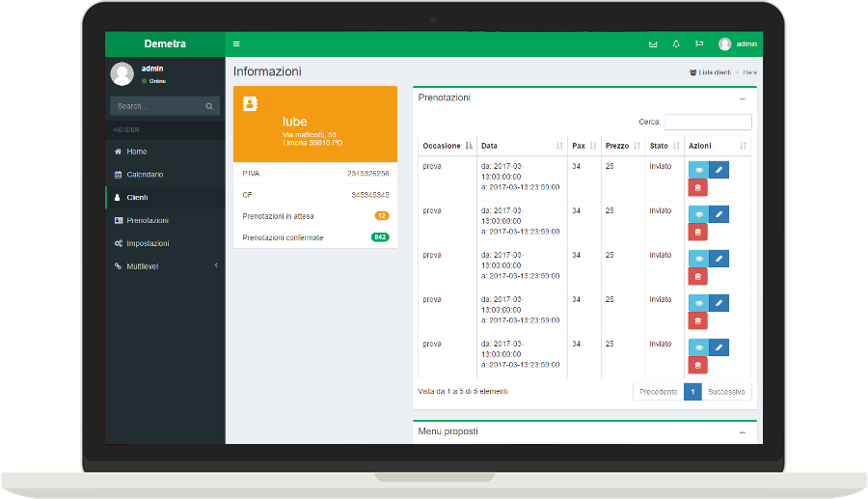Open the notifications bell icon
The height and width of the screenshot is (499, 868).
[x=676, y=43]
